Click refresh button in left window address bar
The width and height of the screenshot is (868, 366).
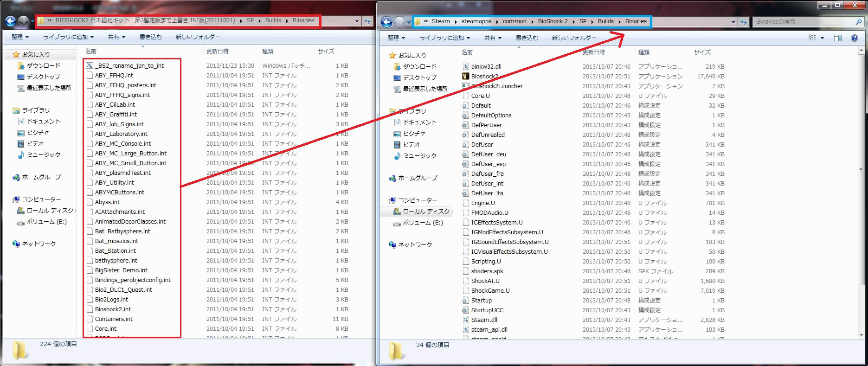click(x=367, y=21)
